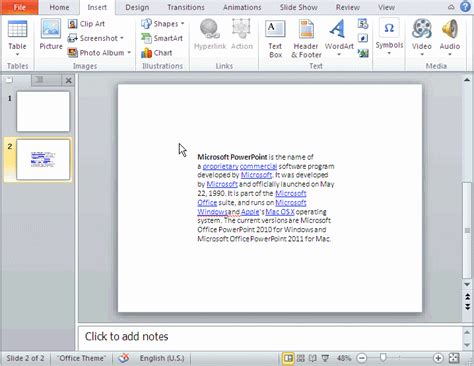Follow the 'proprietary' hyperlink
The width and height of the screenshot is (474, 366).
click(220, 166)
